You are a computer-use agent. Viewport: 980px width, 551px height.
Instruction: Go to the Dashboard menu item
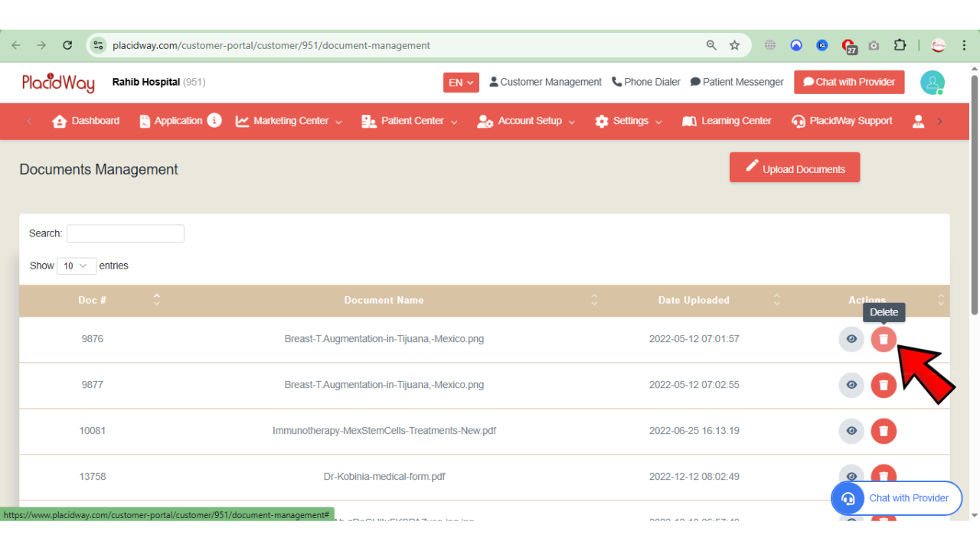(x=86, y=121)
